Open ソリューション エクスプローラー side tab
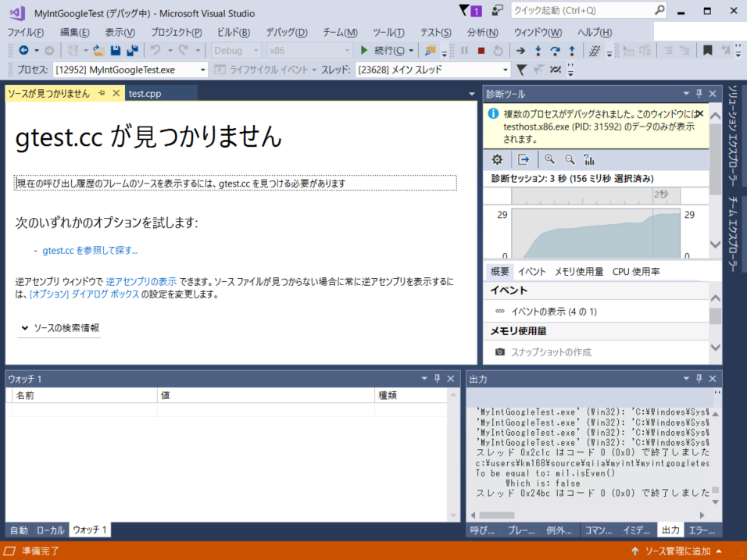Screen dimensions: 747x560 coord(734,136)
